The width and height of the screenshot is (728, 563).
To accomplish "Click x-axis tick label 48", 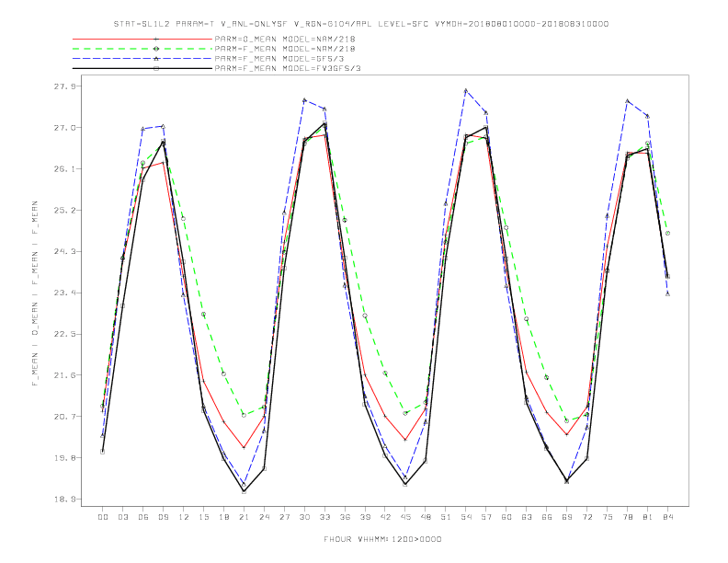I will pyautogui.click(x=426, y=517).
